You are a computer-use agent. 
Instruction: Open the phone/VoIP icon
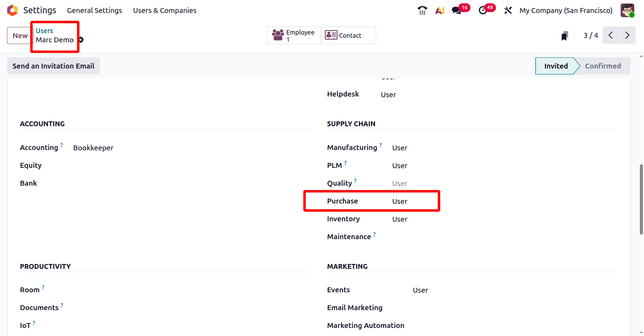point(422,10)
